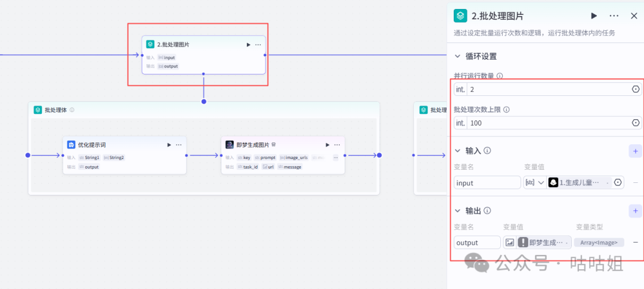Open the 优化提示词 node's more menu
The height and width of the screenshot is (289, 644).
click(179, 145)
